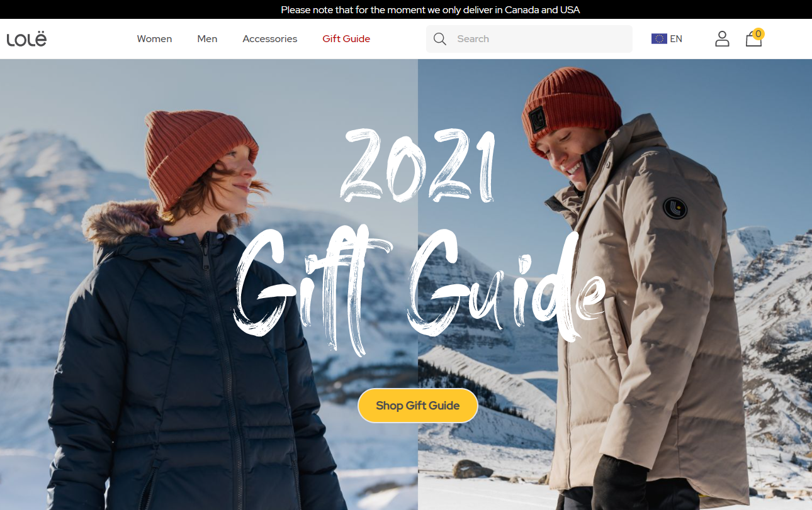
Task: Select the red Gift Guide nav link
Action: click(x=346, y=39)
